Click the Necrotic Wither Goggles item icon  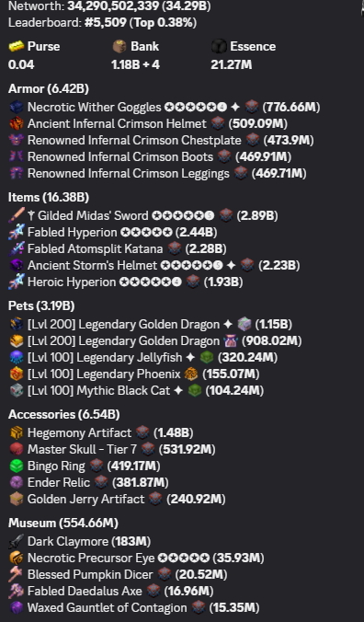(17, 107)
